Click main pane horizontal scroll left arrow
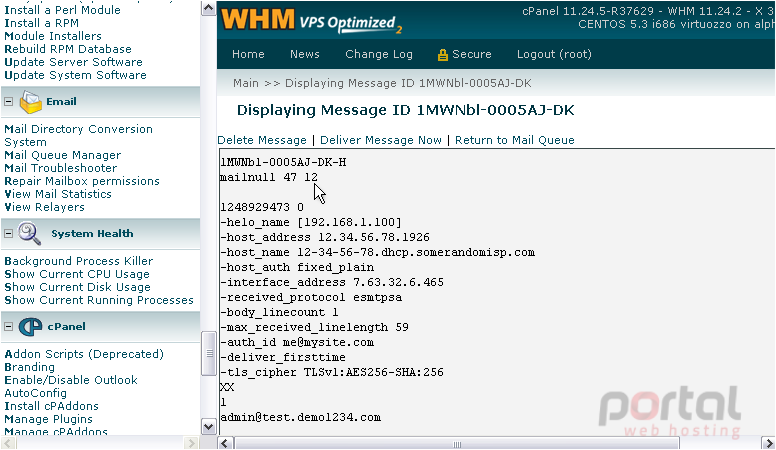The height and width of the screenshot is (450, 776). [225, 443]
